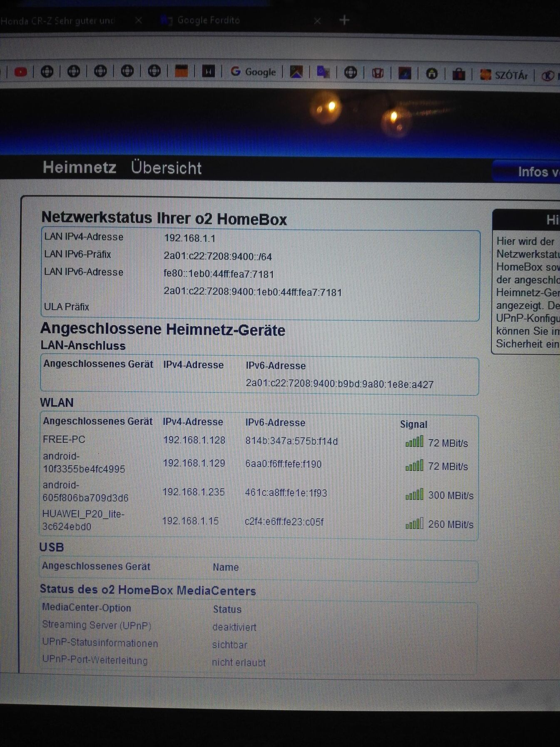Click the LAN device IPv6 address ending a427

click(340, 384)
